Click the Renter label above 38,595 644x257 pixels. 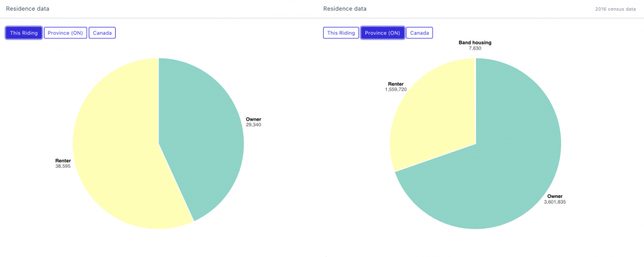(63, 160)
